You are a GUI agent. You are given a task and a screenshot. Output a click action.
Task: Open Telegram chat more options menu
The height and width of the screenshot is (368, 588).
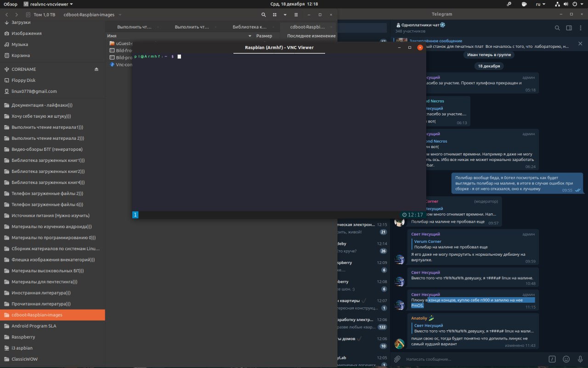click(x=580, y=28)
